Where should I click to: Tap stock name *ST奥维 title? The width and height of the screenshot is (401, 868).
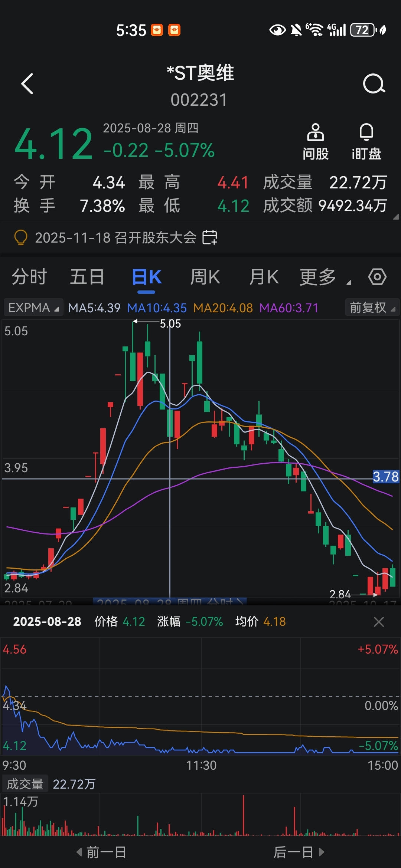coord(200,73)
